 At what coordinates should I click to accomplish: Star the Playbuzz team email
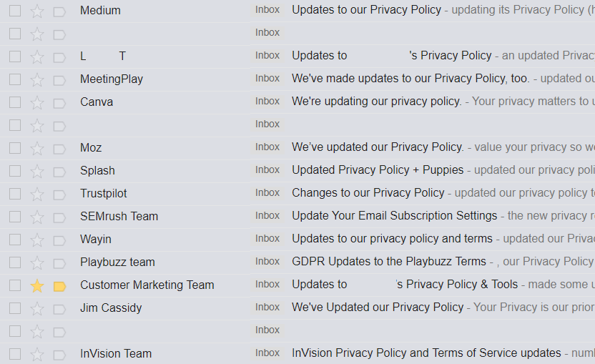36,263
